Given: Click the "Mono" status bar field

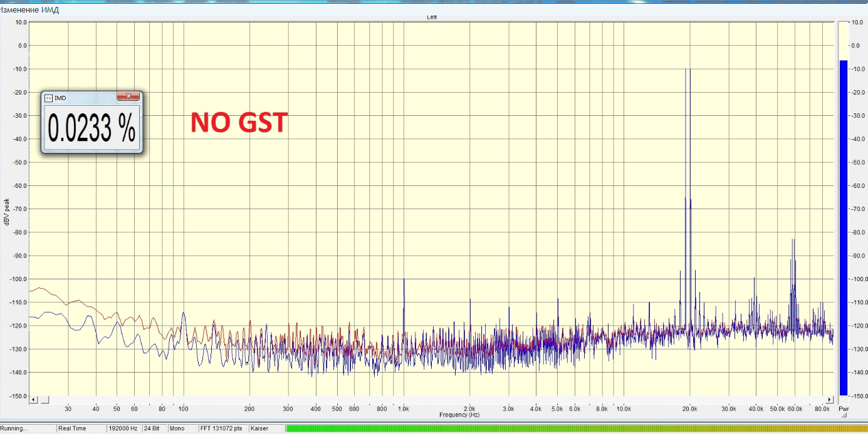Looking at the screenshot, I should point(182,429).
